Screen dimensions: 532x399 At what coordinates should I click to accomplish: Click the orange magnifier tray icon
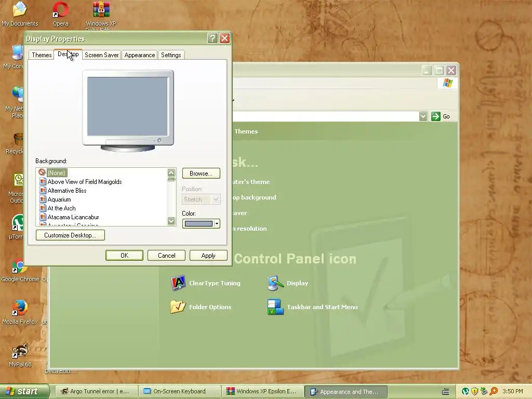coord(494,391)
